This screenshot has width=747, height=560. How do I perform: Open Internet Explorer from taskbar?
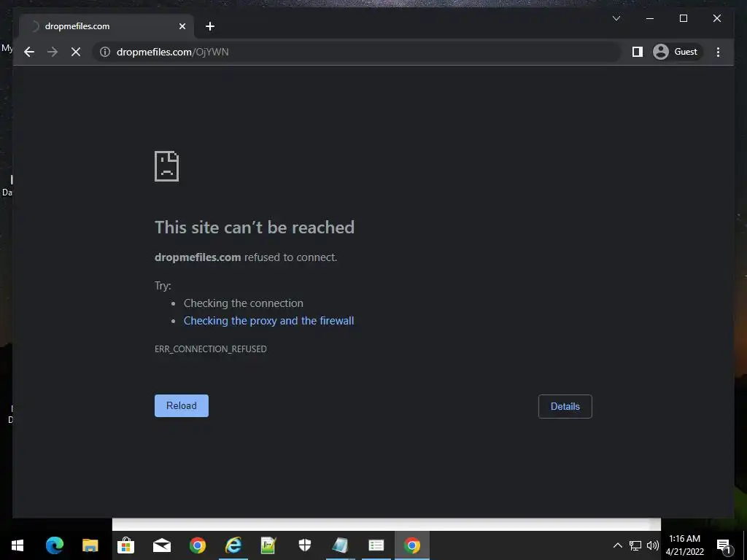tap(233, 545)
